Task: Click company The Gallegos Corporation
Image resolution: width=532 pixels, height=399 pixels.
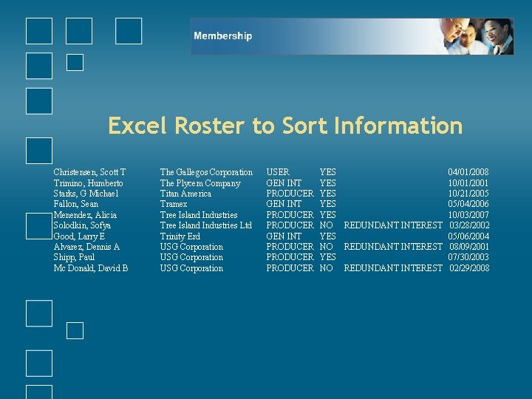Action: coord(206,172)
